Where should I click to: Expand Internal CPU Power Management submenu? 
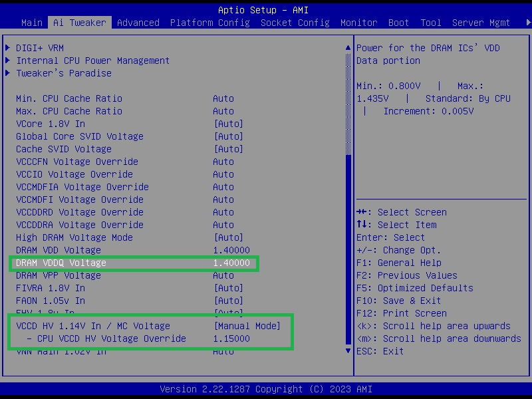(x=92, y=61)
